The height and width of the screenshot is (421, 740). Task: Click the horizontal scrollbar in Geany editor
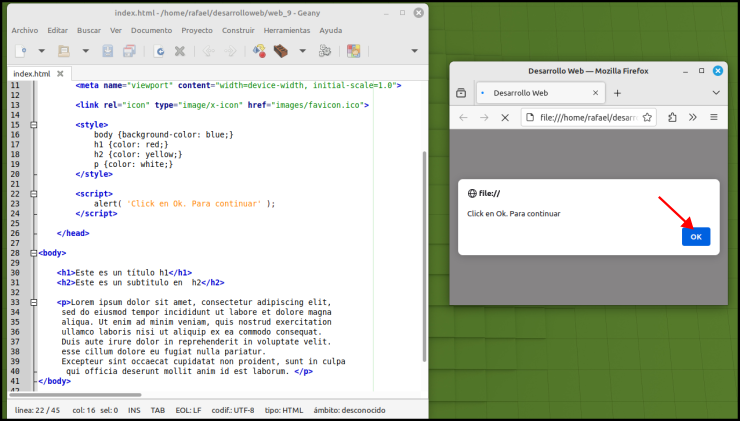click(x=75, y=395)
